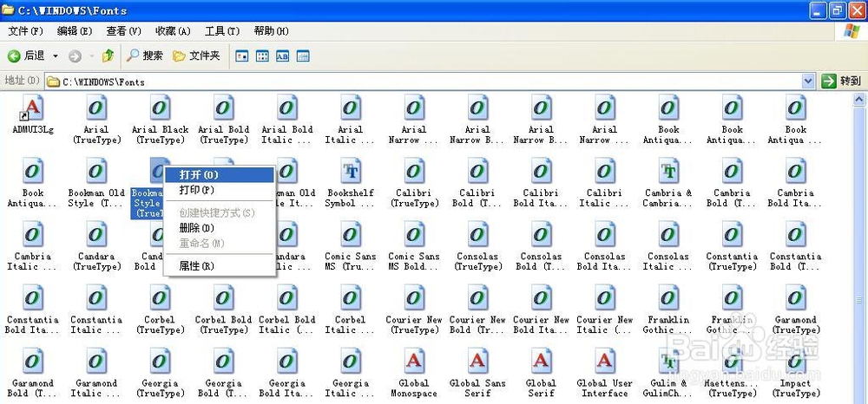Click the Up folder icon in toolbar
Viewport: 868px width, 404px height.
108,55
